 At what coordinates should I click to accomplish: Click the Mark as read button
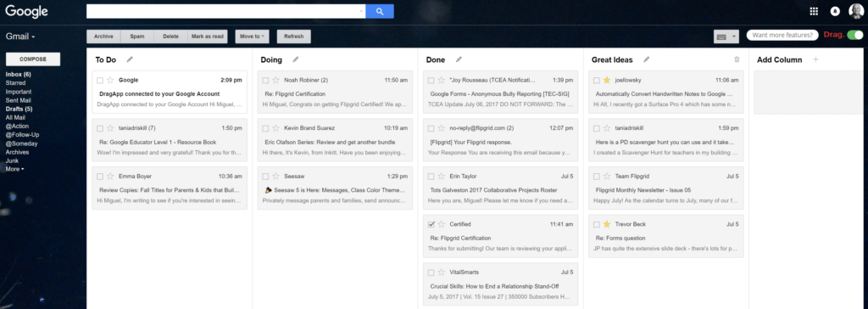[x=208, y=37]
